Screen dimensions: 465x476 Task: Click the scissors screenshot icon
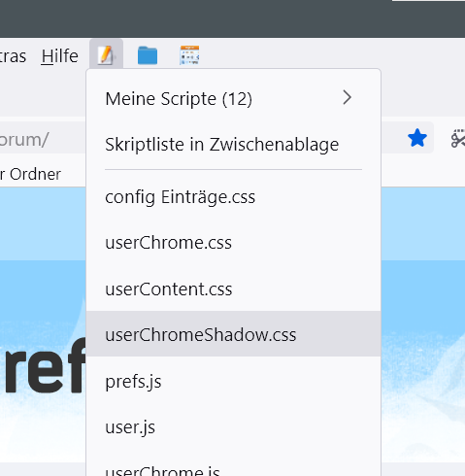click(x=458, y=139)
